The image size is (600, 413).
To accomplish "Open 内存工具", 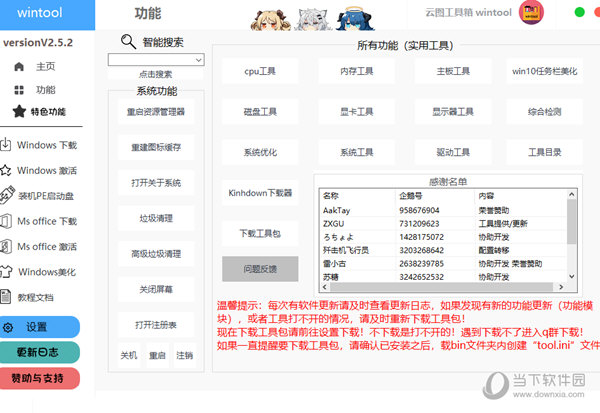I will 357,71.
